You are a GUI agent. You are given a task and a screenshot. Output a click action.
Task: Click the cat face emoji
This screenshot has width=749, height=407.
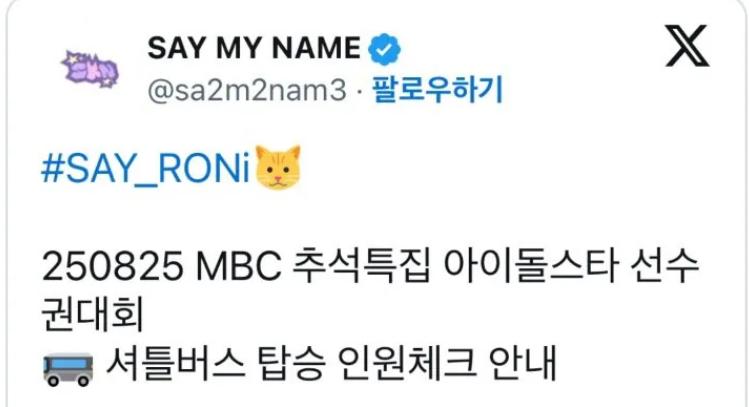[x=278, y=168]
